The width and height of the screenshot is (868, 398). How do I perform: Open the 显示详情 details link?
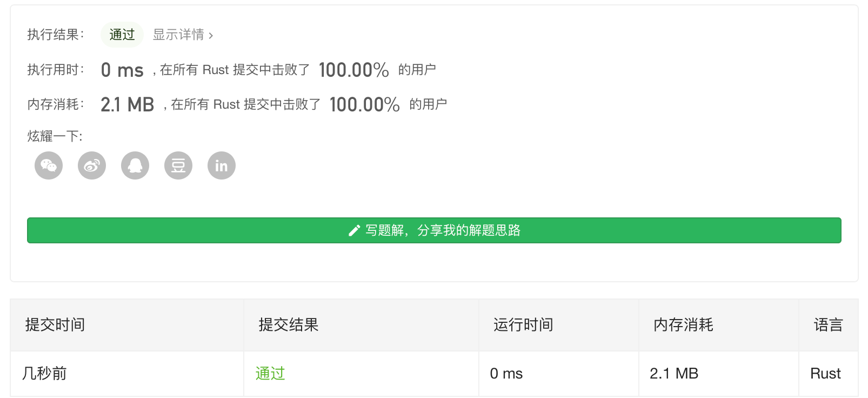(x=183, y=35)
